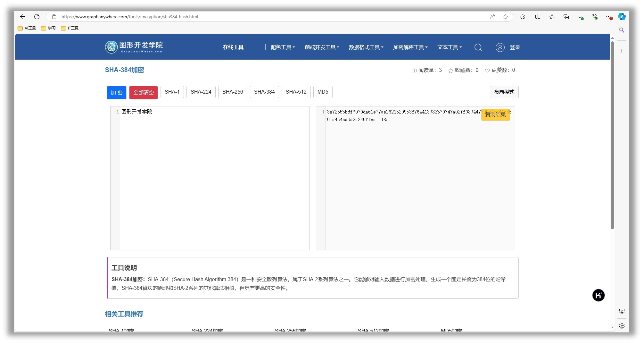Go back using the browser back arrow
The width and height of the screenshot is (644, 343).
click(x=22, y=17)
